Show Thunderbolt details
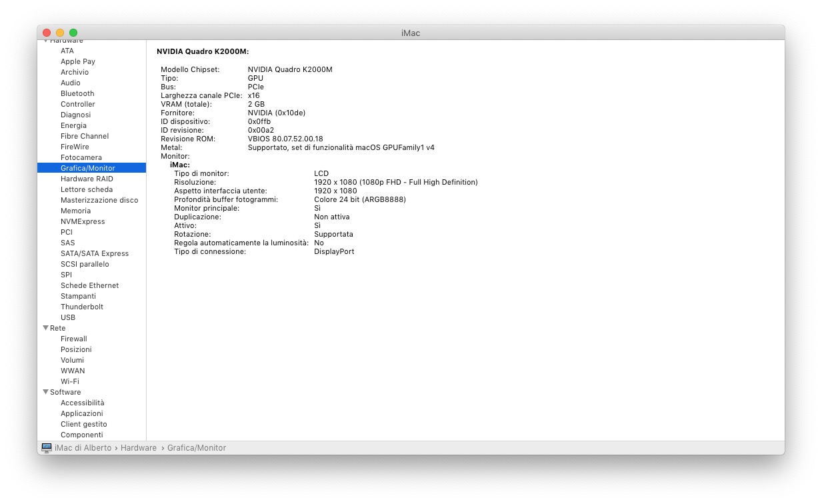 point(82,307)
